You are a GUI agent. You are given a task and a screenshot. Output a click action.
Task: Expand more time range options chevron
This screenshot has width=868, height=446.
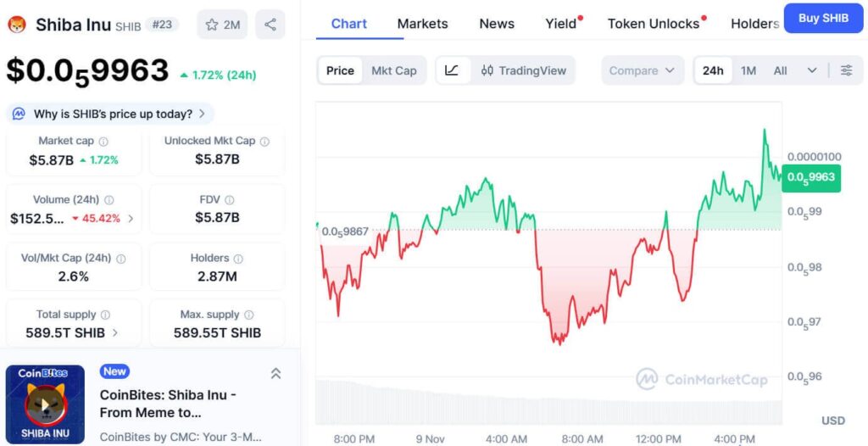(812, 70)
